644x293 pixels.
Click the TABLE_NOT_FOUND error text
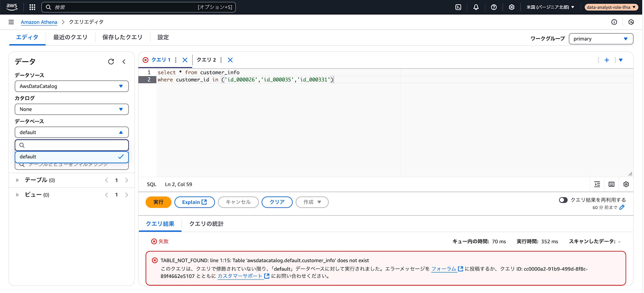(265, 261)
